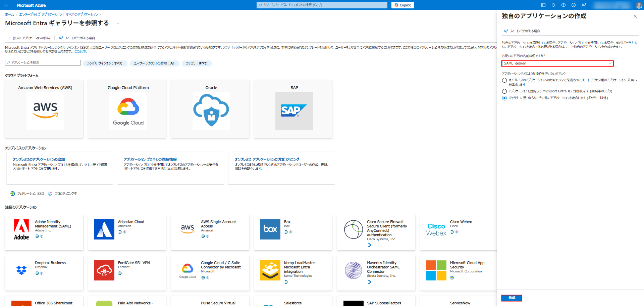The image size is (644, 306).
Task: Open the help question mark
Action: click(574, 5)
